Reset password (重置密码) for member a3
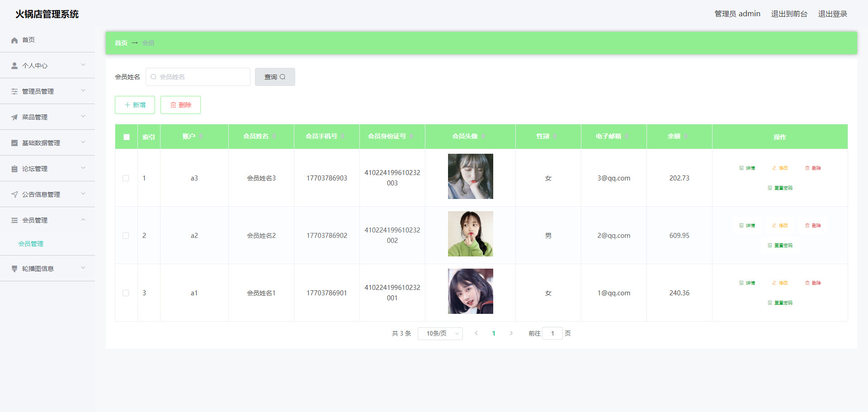This screenshot has height=412, width=868. coord(780,188)
